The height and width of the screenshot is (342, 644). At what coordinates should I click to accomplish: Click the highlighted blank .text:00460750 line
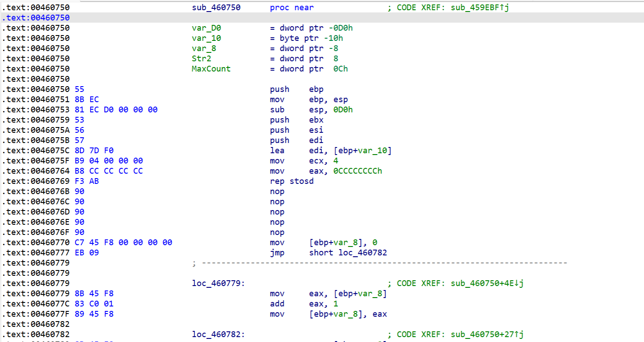point(322,18)
